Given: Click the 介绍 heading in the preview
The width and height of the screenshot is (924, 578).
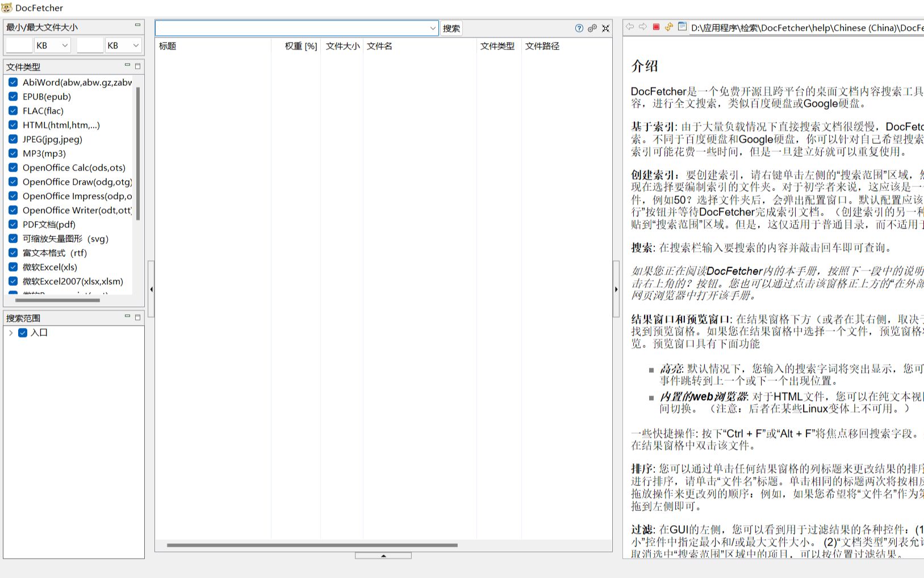Looking at the screenshot, I should coord(645,66).
